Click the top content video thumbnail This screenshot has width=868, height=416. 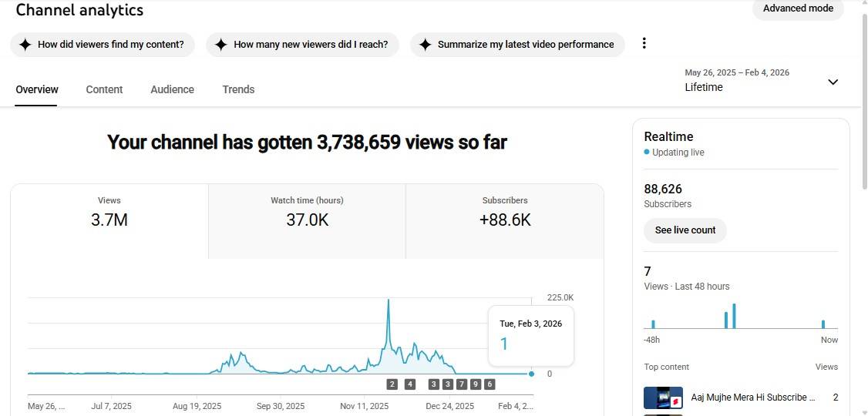pyautogui.click(x=663, y=398)
